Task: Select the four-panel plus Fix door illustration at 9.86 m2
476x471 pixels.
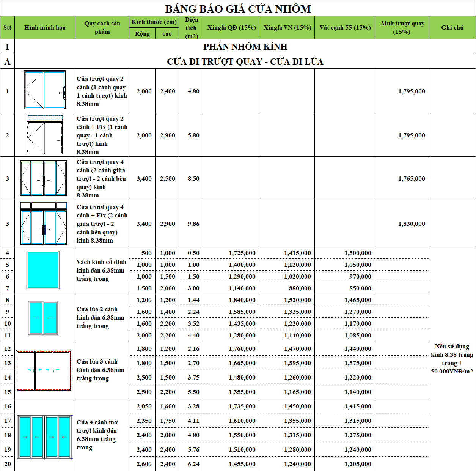Action: coord(44,223)
